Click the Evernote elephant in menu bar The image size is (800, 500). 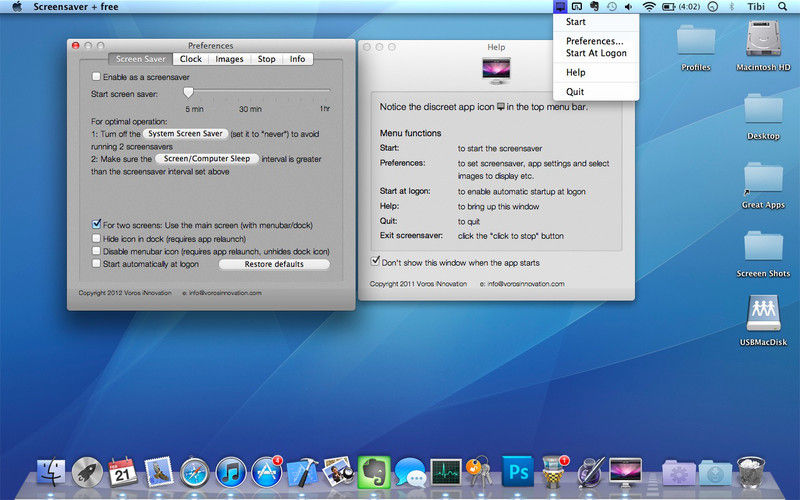coord(594,7)
